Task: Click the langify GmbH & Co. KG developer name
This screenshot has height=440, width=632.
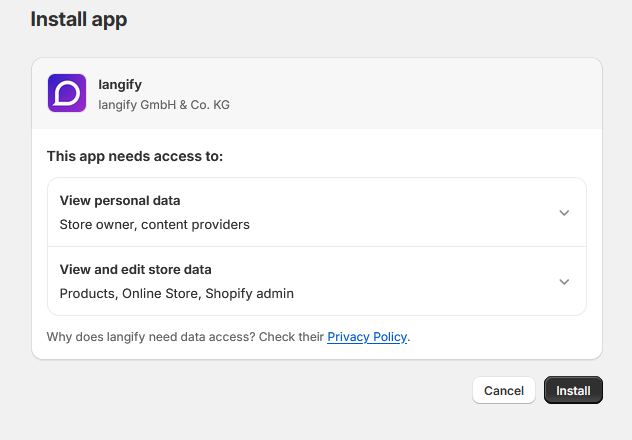Action: 164,105
